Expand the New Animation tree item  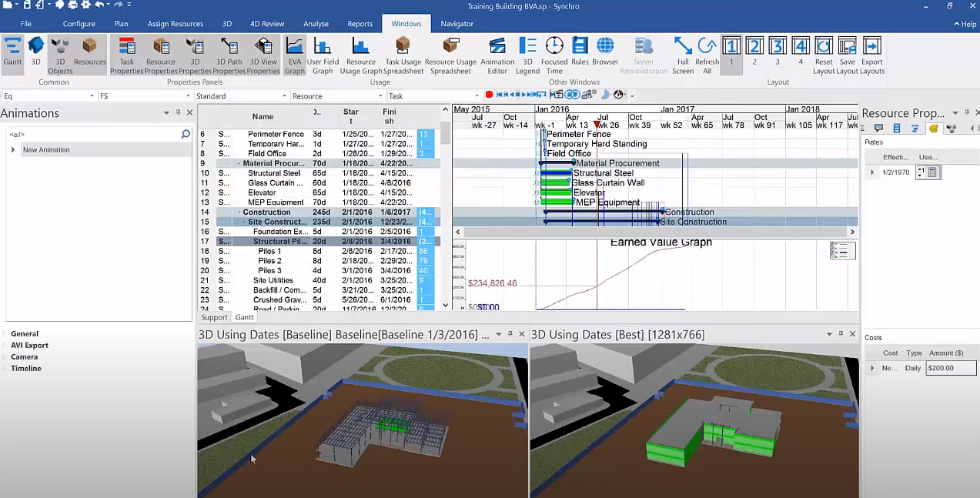pos(12,149)
